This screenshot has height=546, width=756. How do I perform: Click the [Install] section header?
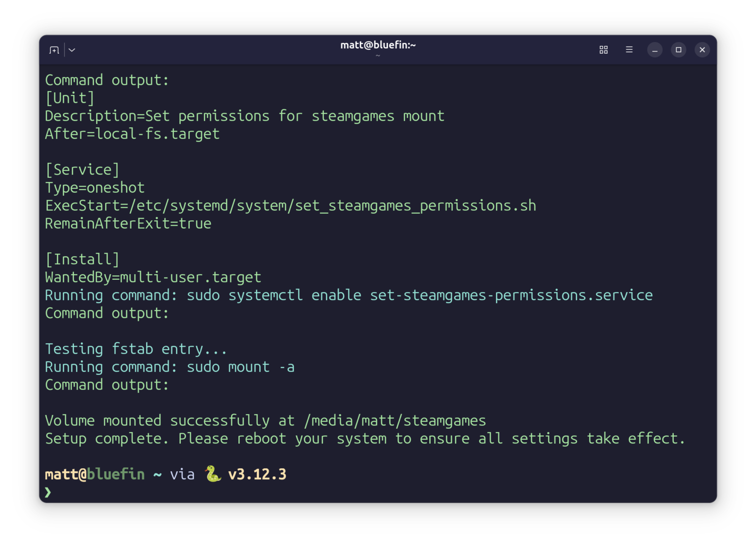[82, 260]
